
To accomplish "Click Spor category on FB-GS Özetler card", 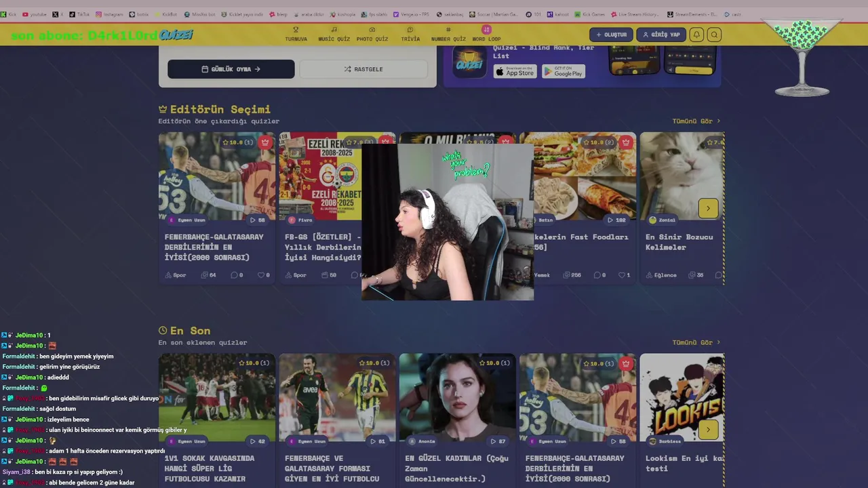I will pos(296,275).
